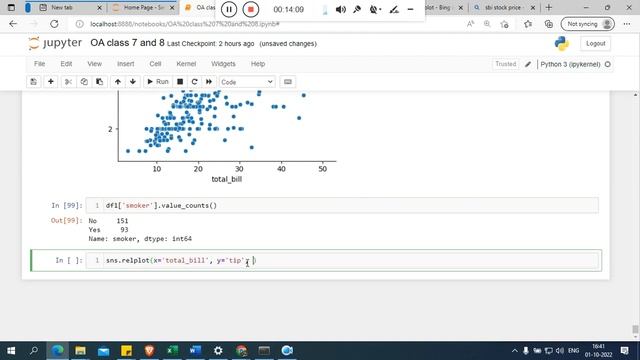Open the Insert menu
The height and width of the screenshot is (360, 640).
coord(125,64)
